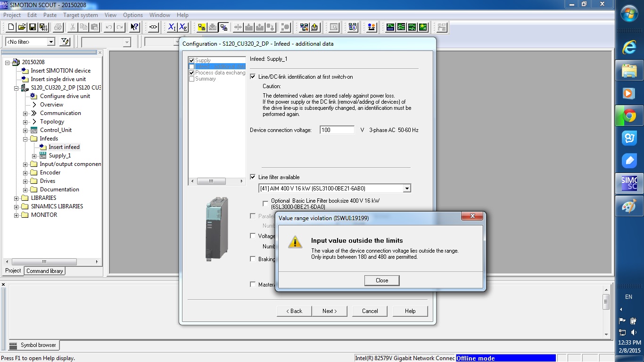Open the AIM 400 V 16 kW line filter dropdown

click(x=407, y=189)
